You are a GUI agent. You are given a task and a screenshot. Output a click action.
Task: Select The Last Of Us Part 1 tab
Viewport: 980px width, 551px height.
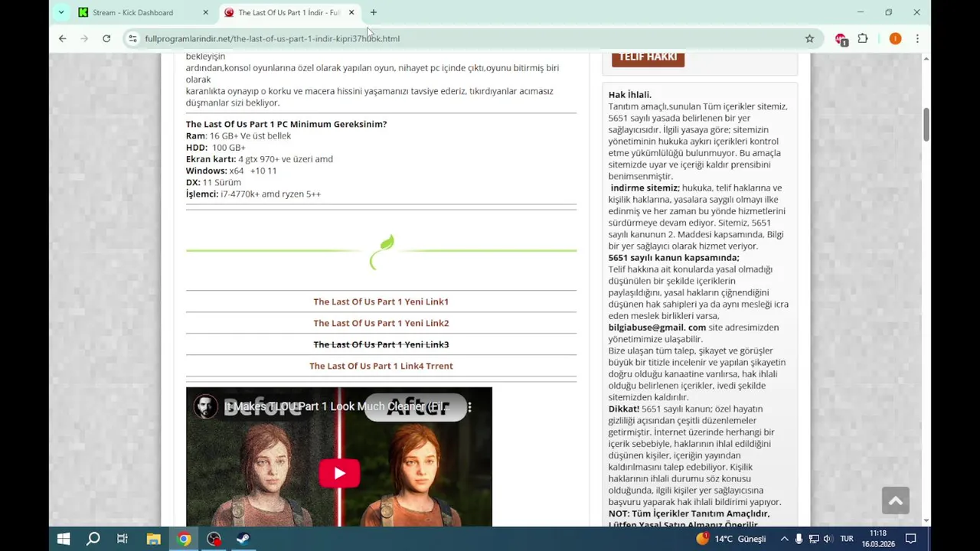coord(289,12)
